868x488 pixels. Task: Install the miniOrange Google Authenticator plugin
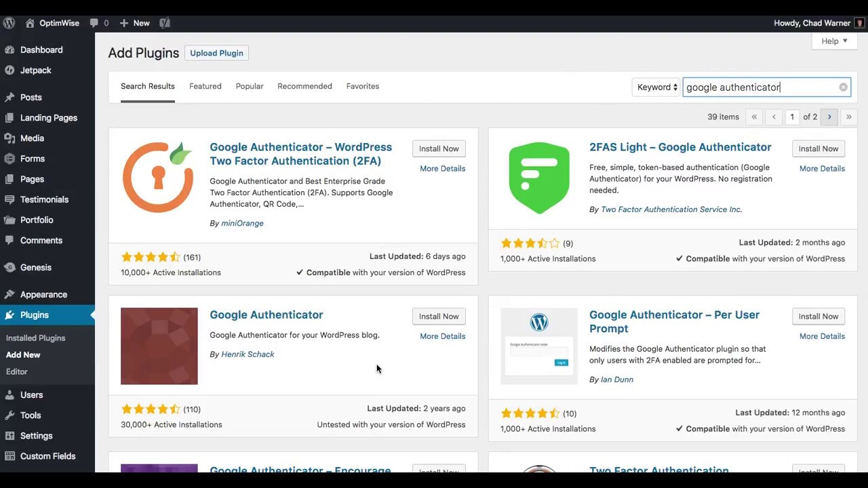pos(439,148)
